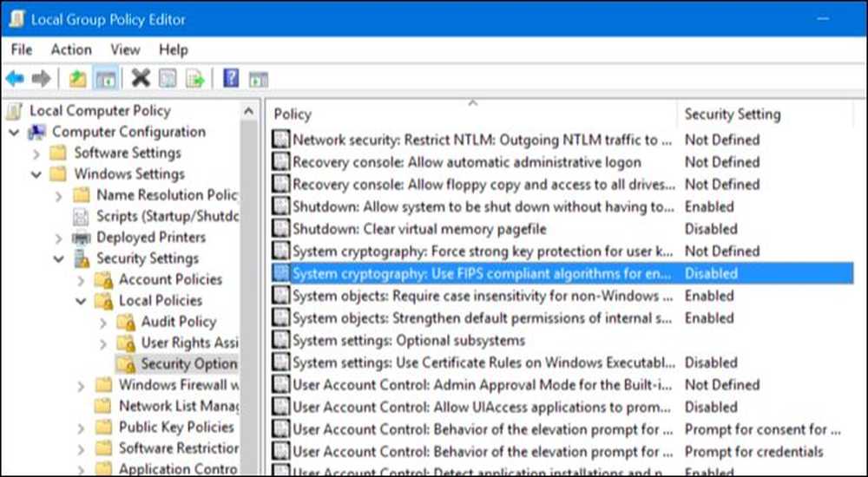The height and width of the screenshot is (477, 868).
Task: Select Public Key Policies in tree
Action: point(176,427)
